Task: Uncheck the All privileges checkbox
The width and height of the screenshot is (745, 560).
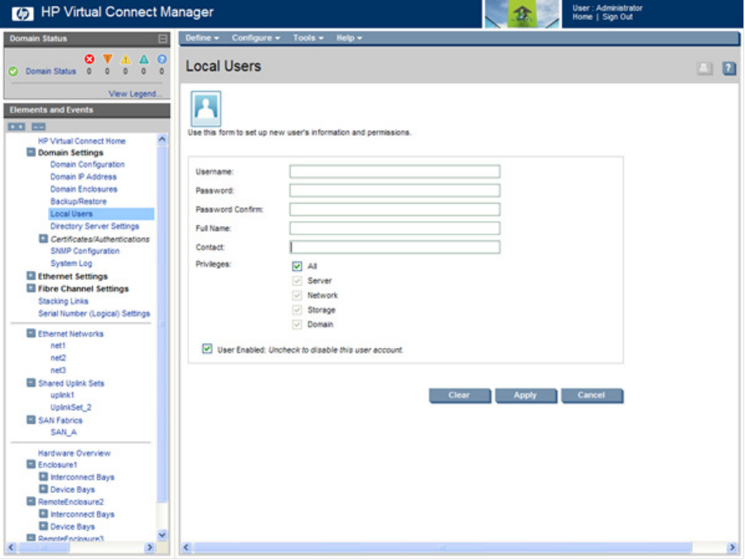Action: click(x=297, y=267)
